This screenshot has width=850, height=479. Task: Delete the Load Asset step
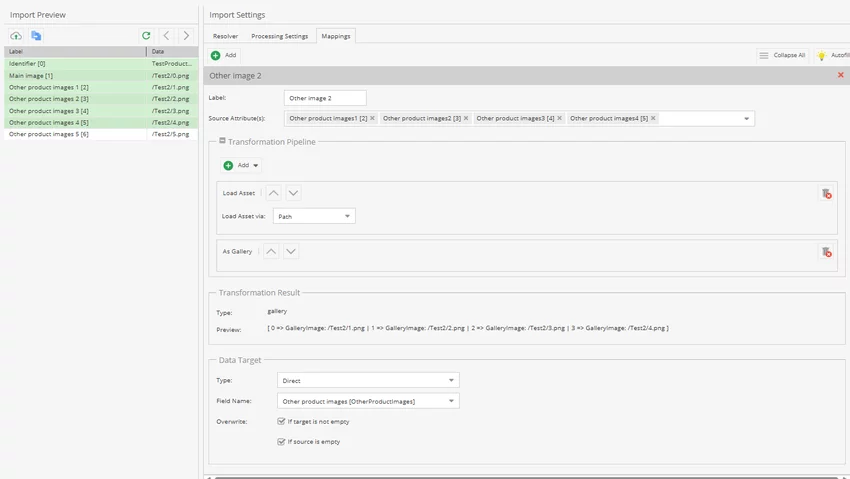[826, 193]
